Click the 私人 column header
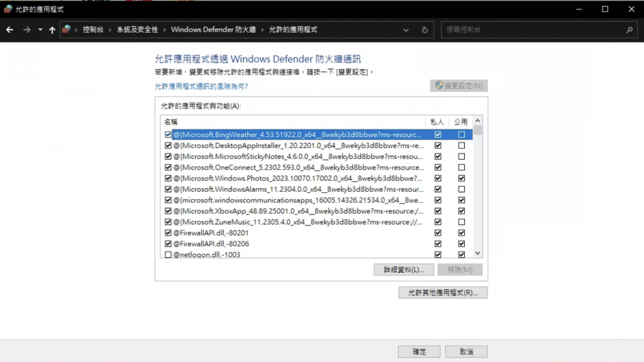 [437, 121]
